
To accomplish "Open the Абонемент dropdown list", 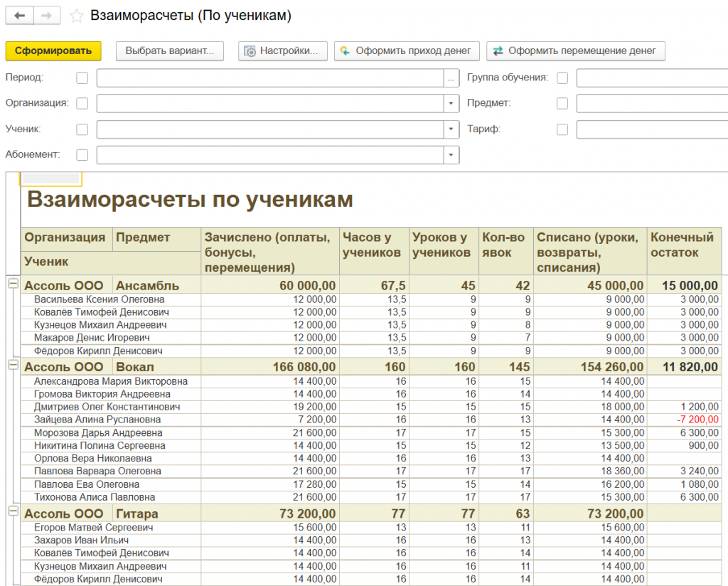I will pos(451,155).
